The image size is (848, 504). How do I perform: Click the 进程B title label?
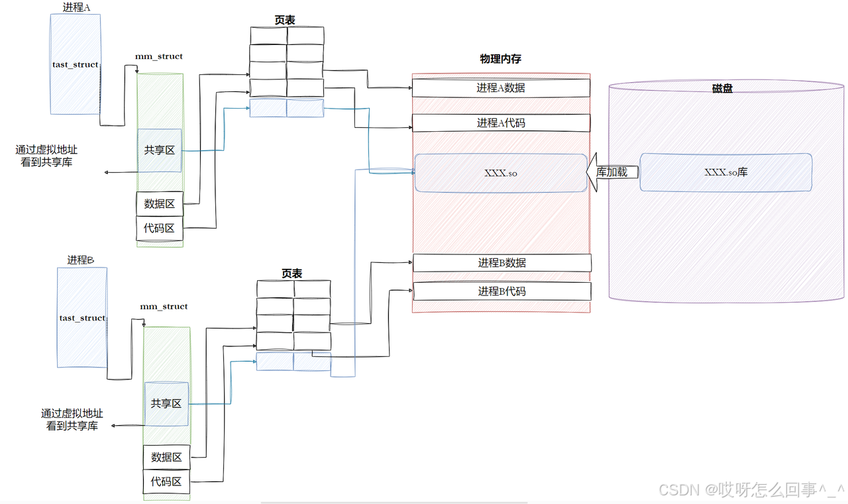point(81,260)
